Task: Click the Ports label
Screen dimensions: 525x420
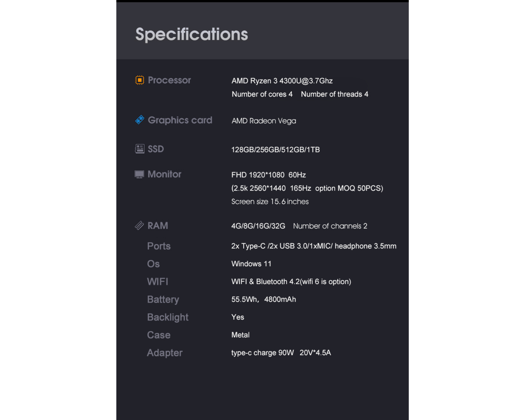Action: pyautogui.click(x=159, y=246)
